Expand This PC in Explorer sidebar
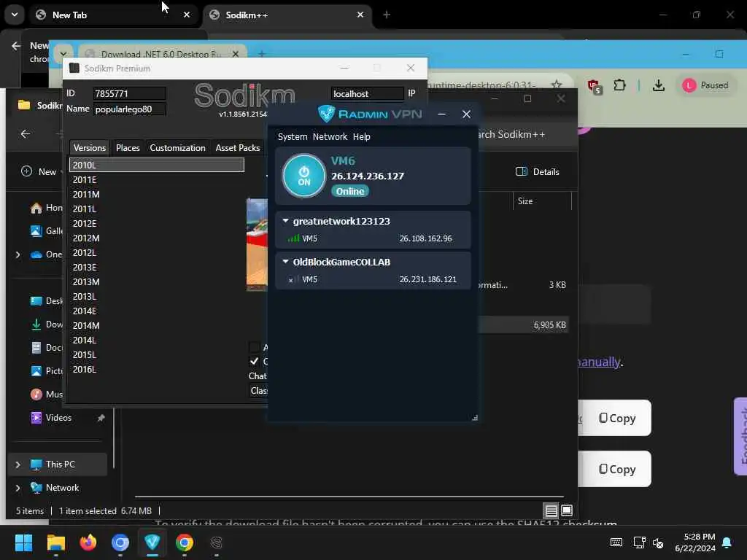Image resolution: width=747 pixels, height=560 pixels. click(18, 464)
